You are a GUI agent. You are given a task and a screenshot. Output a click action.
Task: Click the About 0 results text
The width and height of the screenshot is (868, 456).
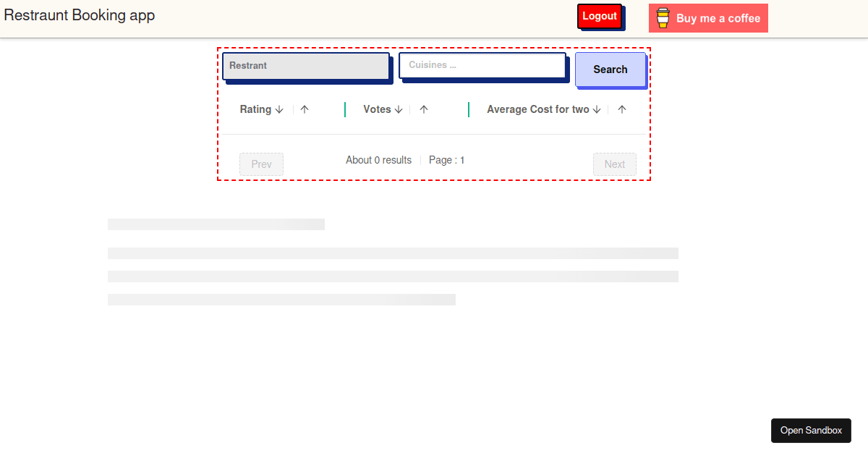click(378, 160)
